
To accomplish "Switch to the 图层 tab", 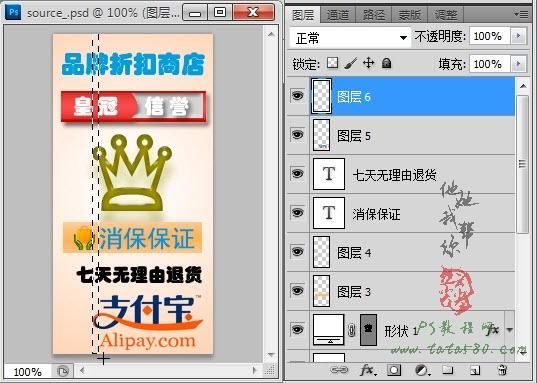I will point(303,15).
